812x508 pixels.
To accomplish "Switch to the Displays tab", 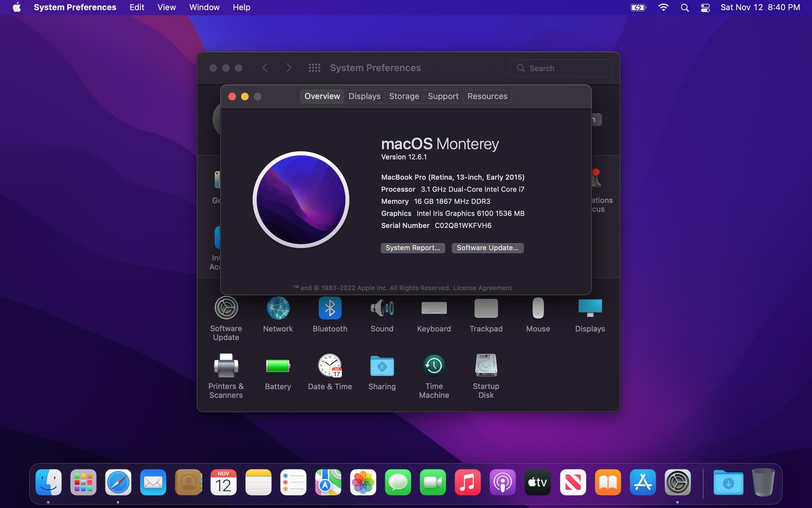I will pyautogui.click(x=364, y=96).
